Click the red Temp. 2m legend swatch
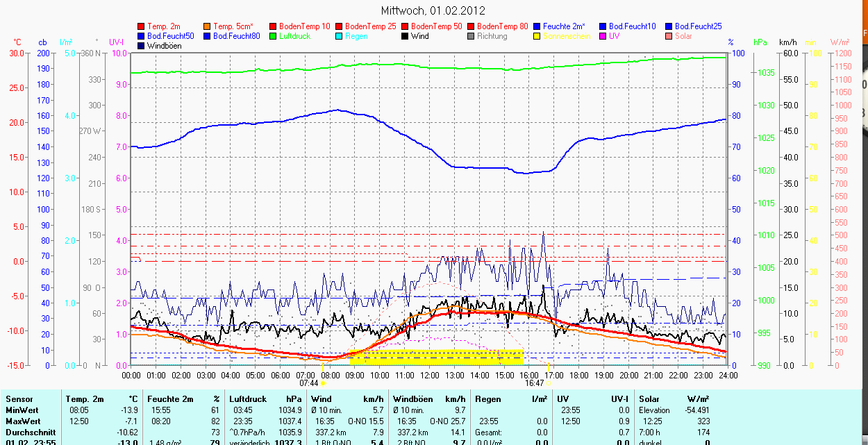868x445 pixels. pyautogui.click(x=142, y=26)
